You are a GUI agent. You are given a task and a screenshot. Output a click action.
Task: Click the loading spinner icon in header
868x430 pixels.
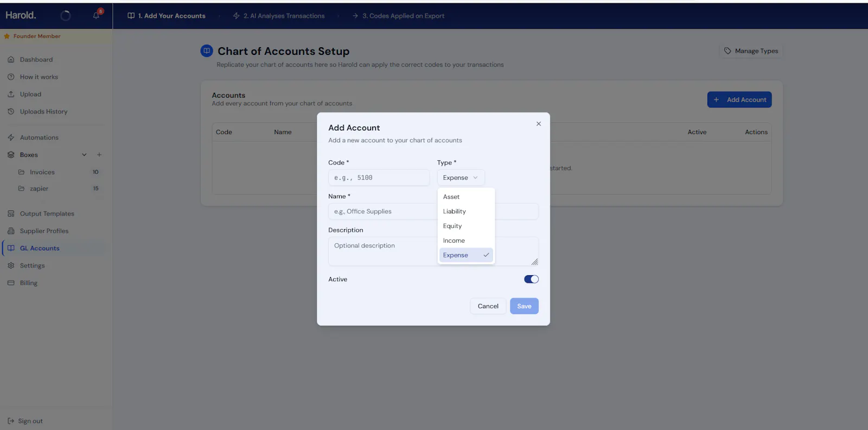click(x=66, y=16)
